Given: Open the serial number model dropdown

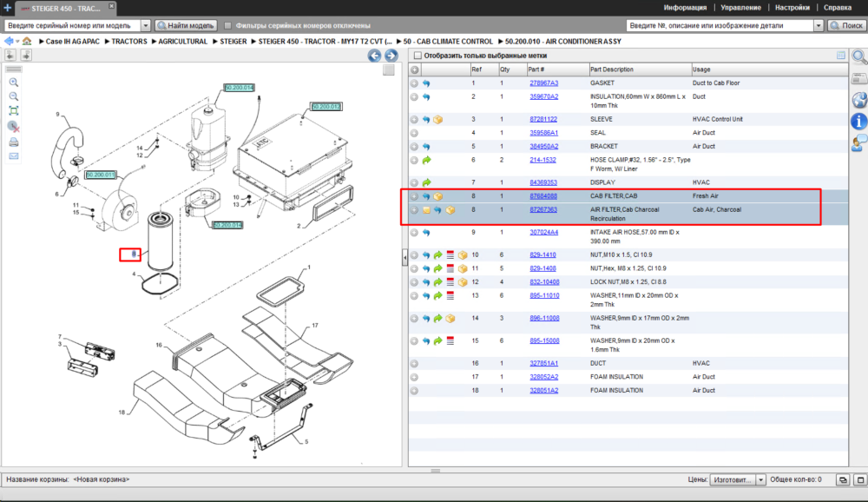Looking at the screenshot, I should click(146, 25).
